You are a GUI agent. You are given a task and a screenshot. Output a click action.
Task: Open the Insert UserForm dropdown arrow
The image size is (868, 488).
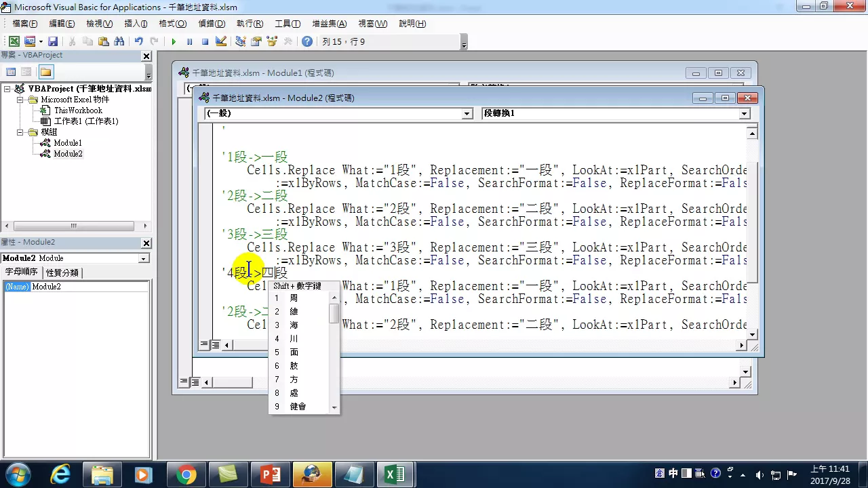[41, 42]
